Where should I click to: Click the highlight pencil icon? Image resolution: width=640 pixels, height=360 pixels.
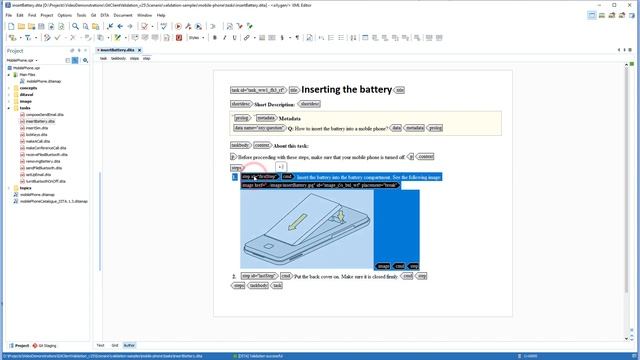coord(118,38)
